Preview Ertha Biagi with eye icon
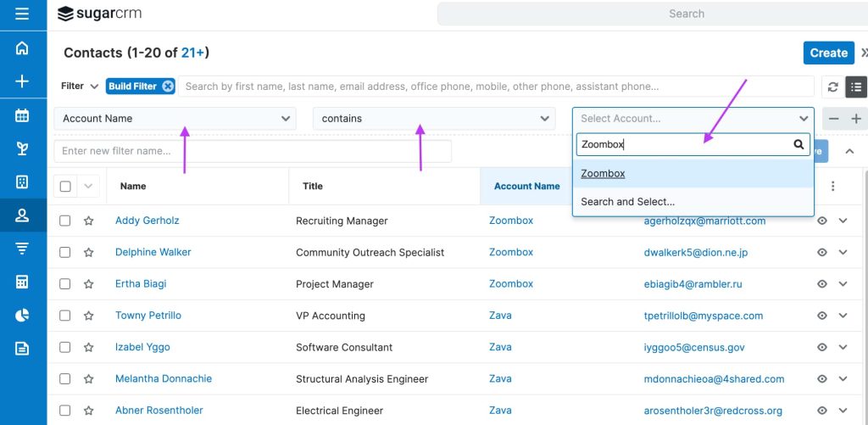868x425 pixels. click(x=822, y=283)
